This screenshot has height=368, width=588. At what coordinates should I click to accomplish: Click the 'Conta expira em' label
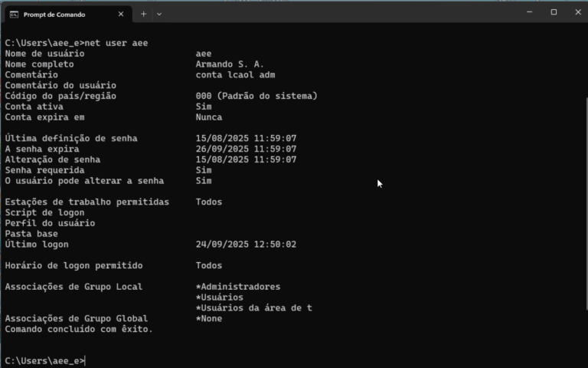click(44, 117)
